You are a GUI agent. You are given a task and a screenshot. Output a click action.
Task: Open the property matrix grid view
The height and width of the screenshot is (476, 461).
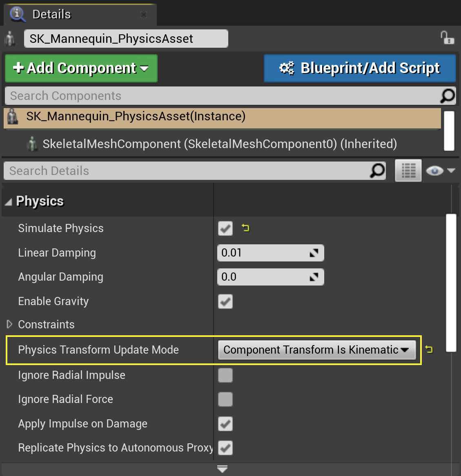click(x=408, y=170)
